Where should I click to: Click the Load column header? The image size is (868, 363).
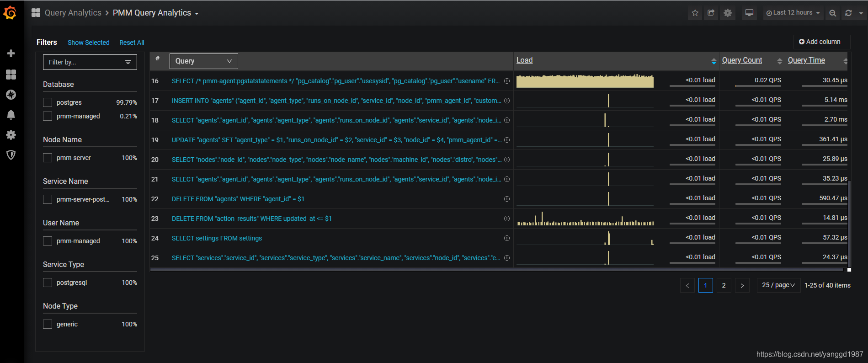524,60
